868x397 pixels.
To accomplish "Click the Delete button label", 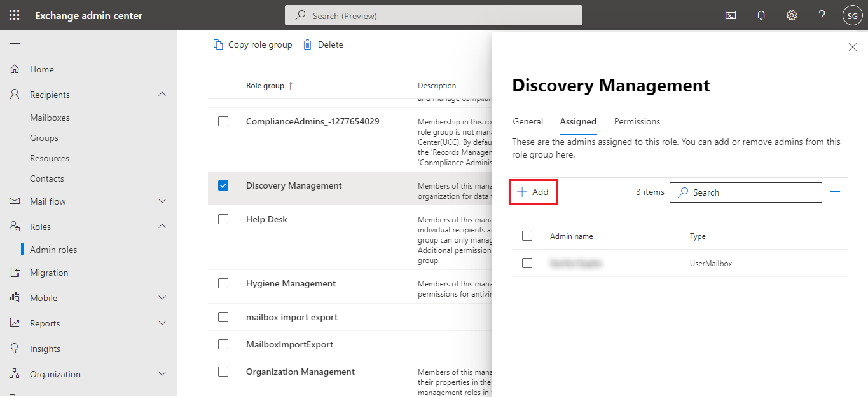I will (331, 44).
